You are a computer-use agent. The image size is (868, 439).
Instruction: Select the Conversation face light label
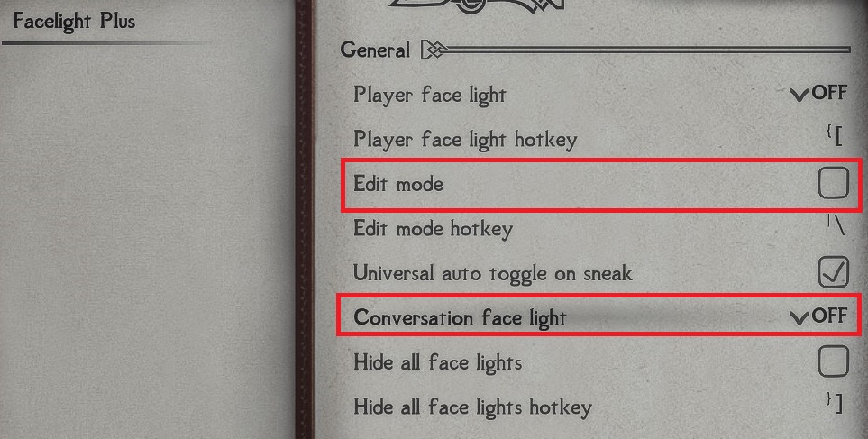[x=460, y=318]
